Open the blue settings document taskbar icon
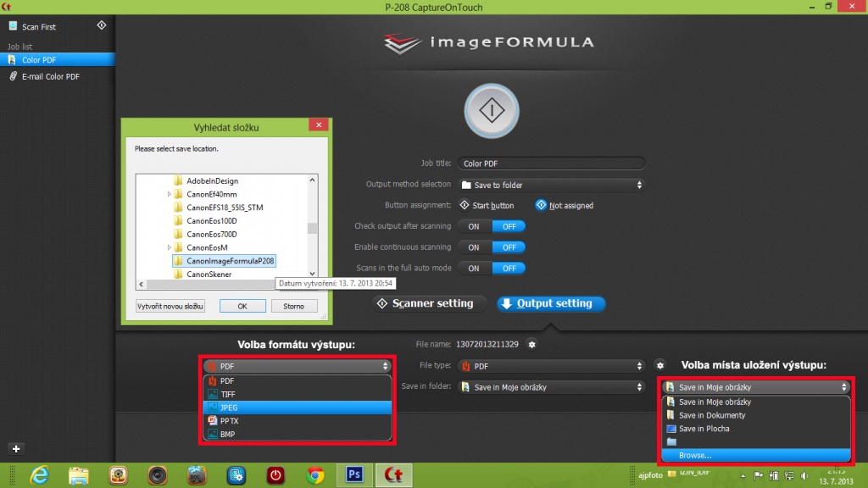This screenshot has width=868, height=488. [236, 475]
